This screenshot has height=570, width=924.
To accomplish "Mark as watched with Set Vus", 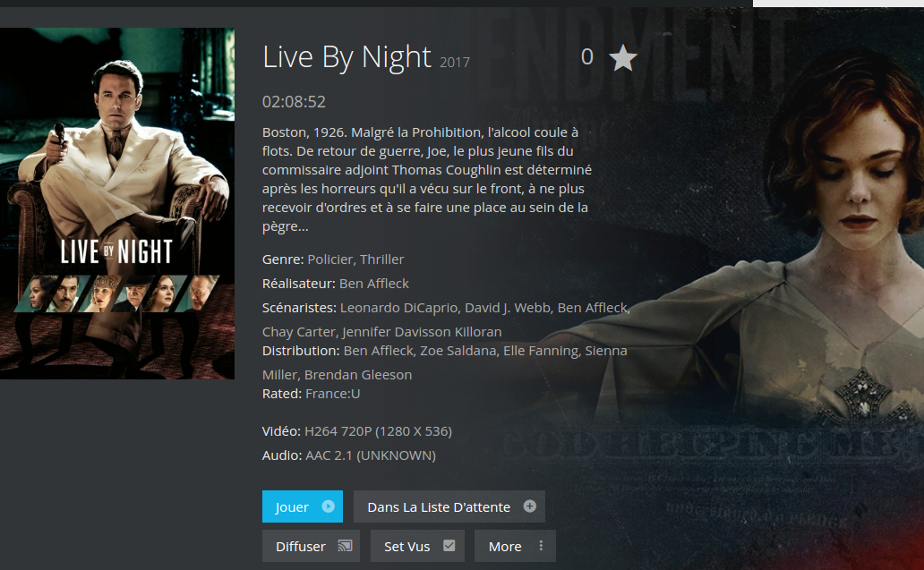I will click(418, 546).
